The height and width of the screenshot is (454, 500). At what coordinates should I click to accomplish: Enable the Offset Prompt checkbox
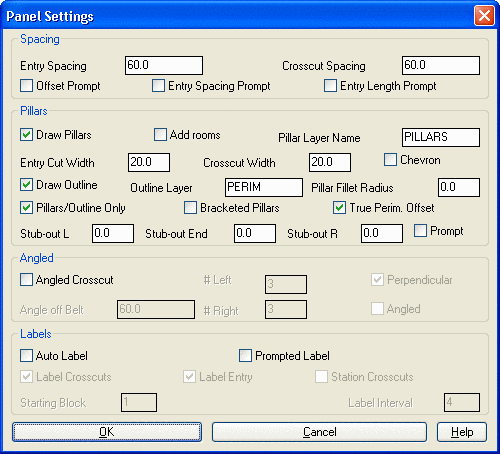(26, 86)
